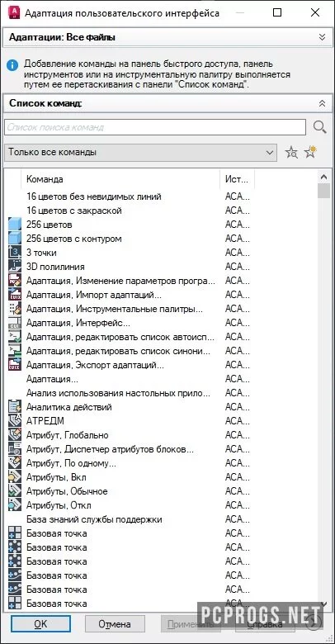Select Атрибуты, Вкл row text
The width and height of the screenshot is (335, 644).
click(56, 477)
